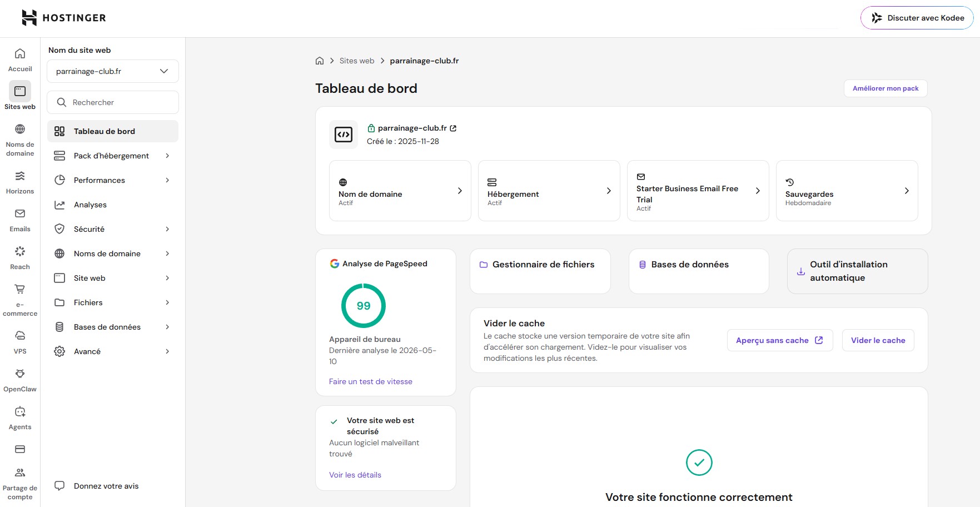Expand Site web menu chevron

167,278
